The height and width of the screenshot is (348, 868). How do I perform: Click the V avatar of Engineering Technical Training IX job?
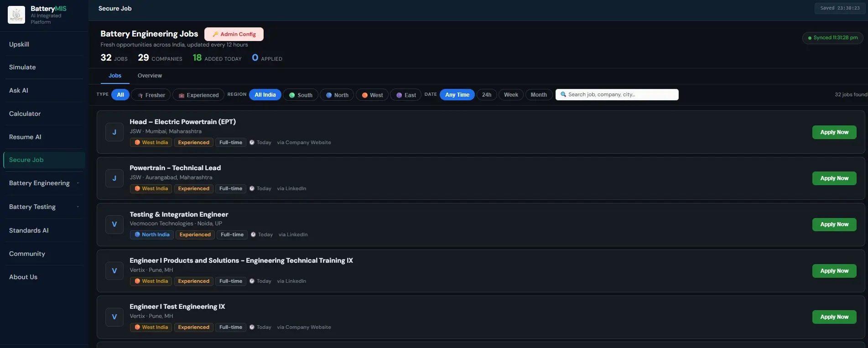click(114, 271)
